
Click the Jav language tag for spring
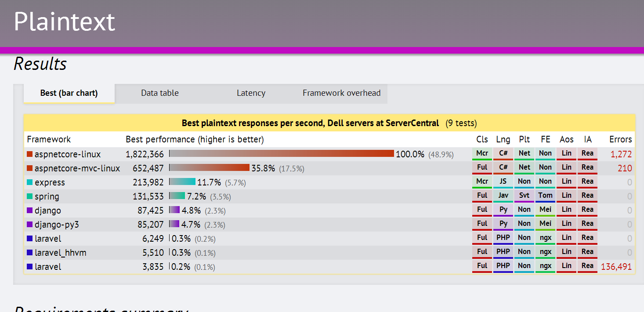503,196
